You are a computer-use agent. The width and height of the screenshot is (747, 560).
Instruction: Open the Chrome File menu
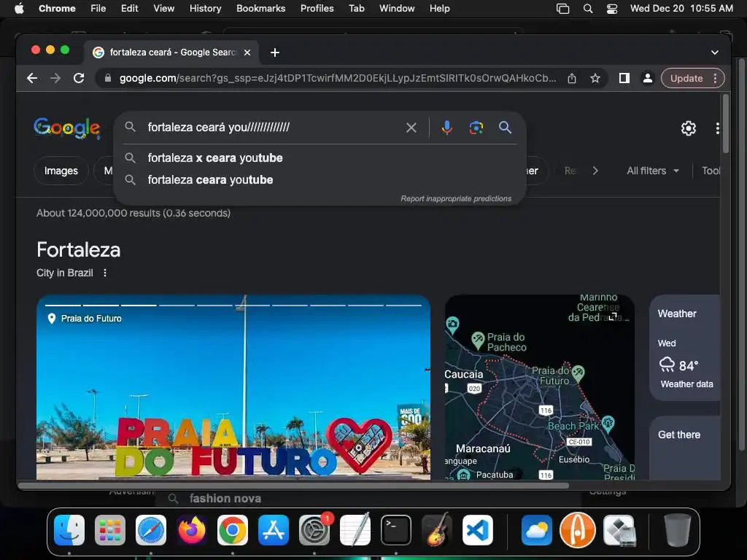98,9
